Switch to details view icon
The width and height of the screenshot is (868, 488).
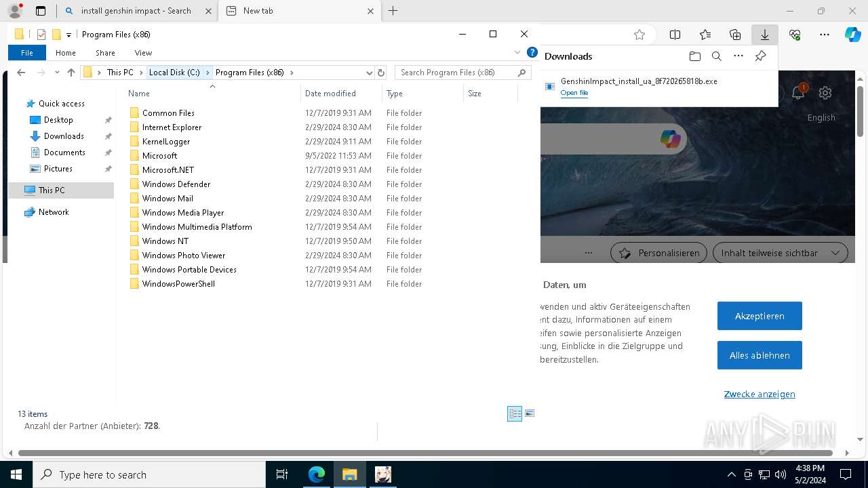(x=515, y=413)
